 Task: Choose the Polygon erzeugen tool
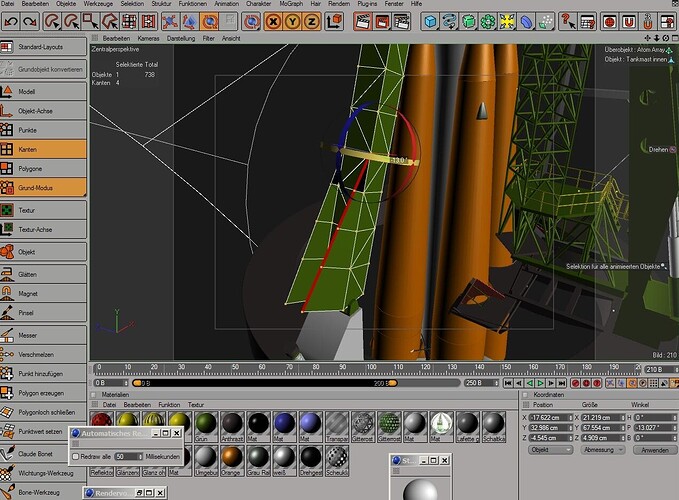click(x=43, y=393)
